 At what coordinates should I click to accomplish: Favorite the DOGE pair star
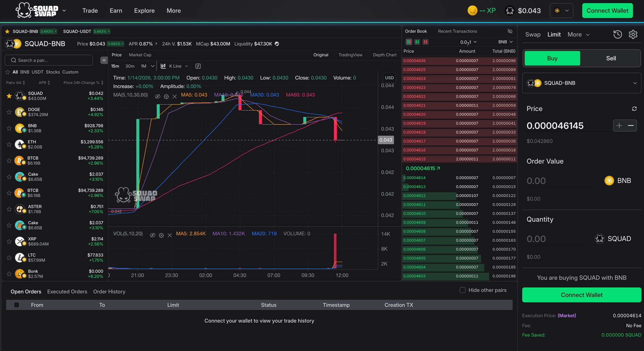pyautogui.click(x=9, y=112)
